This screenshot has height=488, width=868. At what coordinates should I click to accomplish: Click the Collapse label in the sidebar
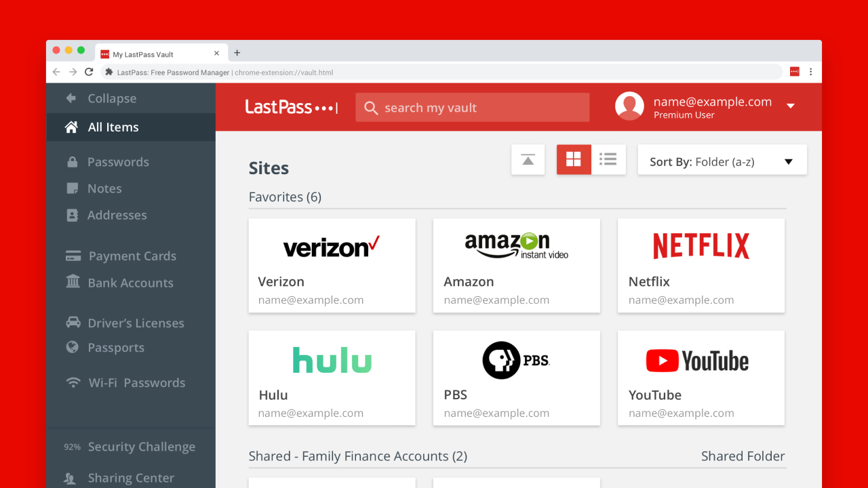pos(112,98)
